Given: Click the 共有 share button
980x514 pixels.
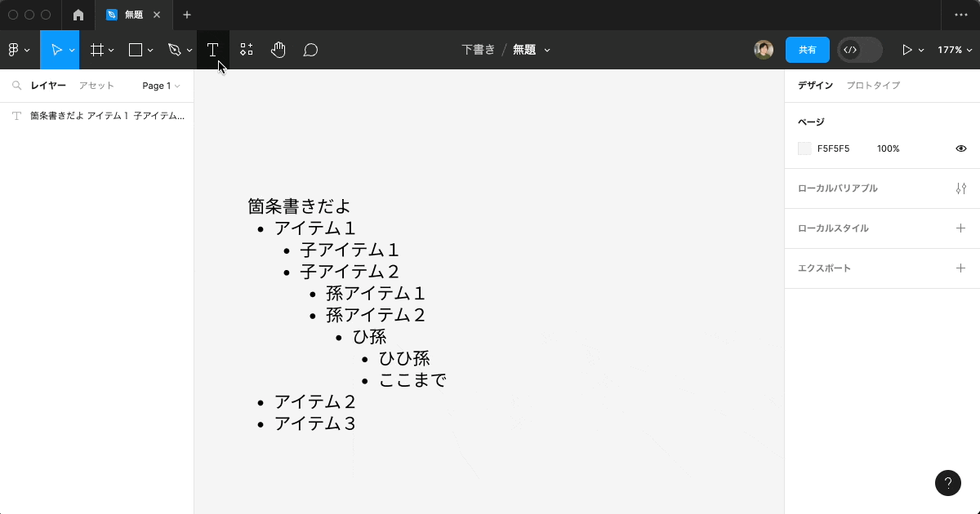Looking at the screenshot, I should coord(807,50).
